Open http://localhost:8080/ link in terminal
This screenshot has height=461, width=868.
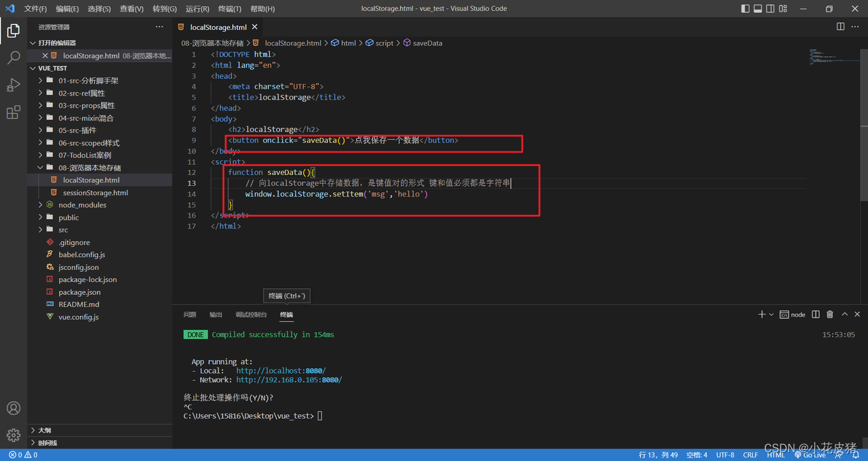click(x=281, y=371)
